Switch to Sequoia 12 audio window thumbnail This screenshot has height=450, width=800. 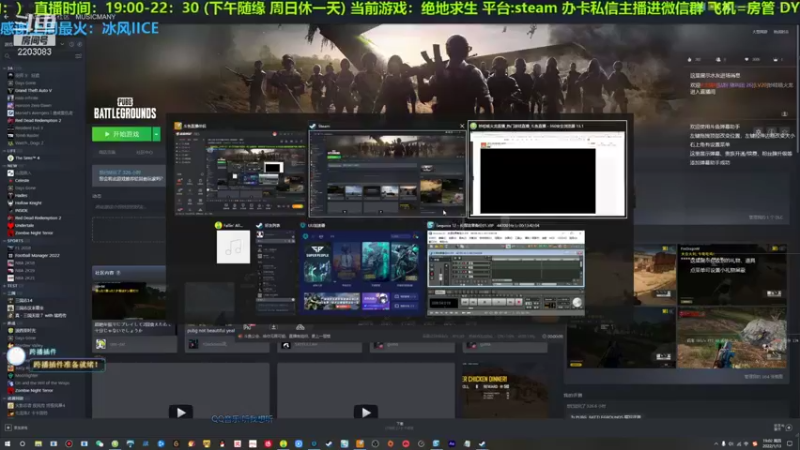(506, 270)
